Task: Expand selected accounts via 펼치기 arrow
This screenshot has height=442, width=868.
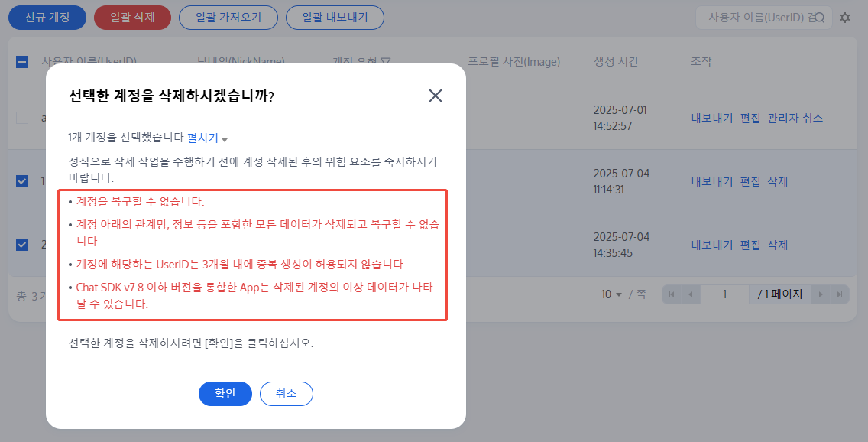Action: (225, 139)
